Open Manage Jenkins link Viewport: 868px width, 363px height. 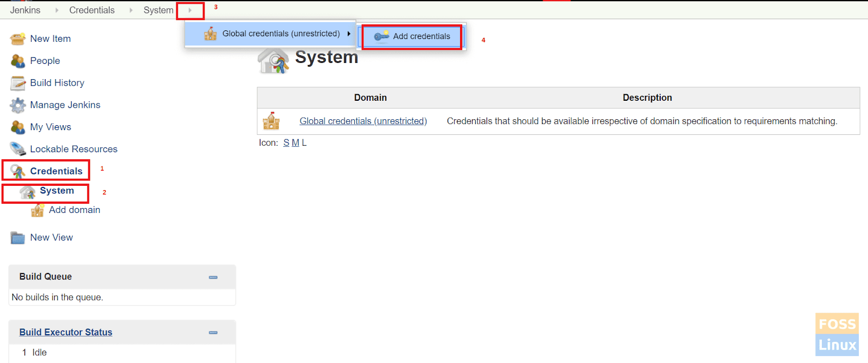pyautogui.click(x=65, y=105)
